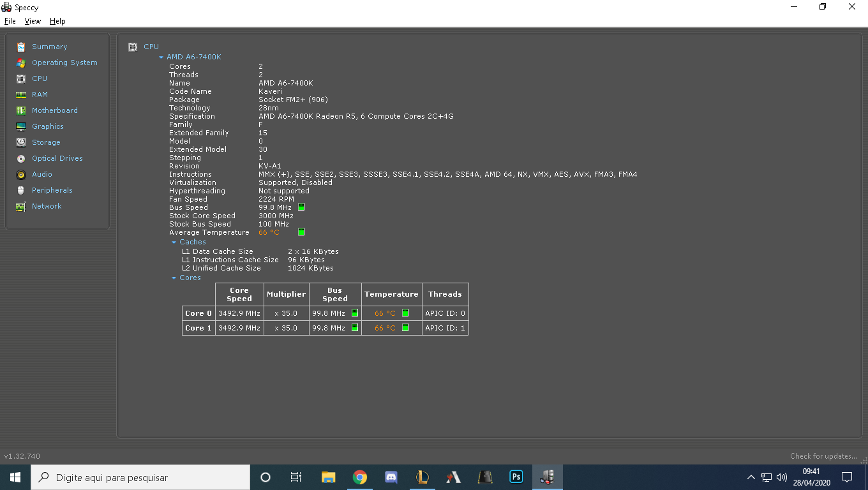Open Chrome from the taskbar
Viewport: 868px width, 490px height.
pyautogui.click(x=360, y=477)
